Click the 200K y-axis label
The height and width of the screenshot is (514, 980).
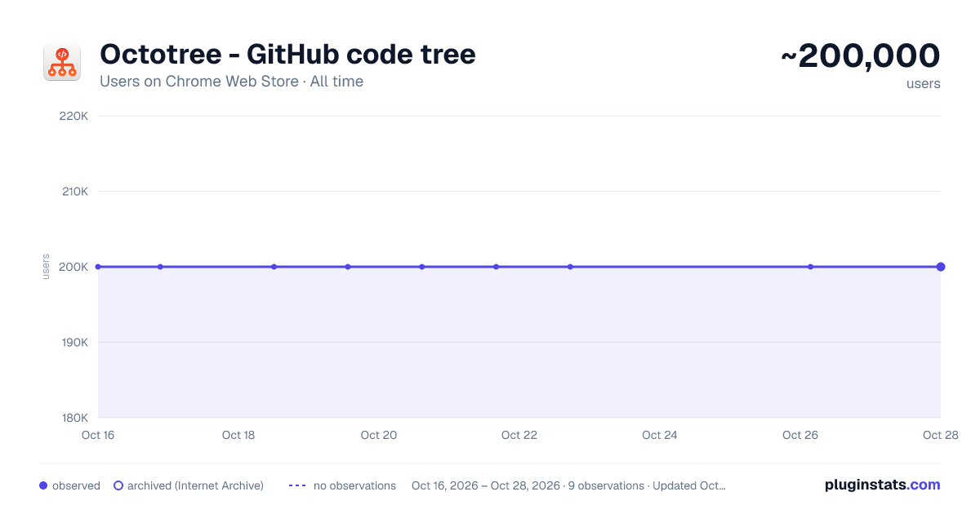[74, 267]
